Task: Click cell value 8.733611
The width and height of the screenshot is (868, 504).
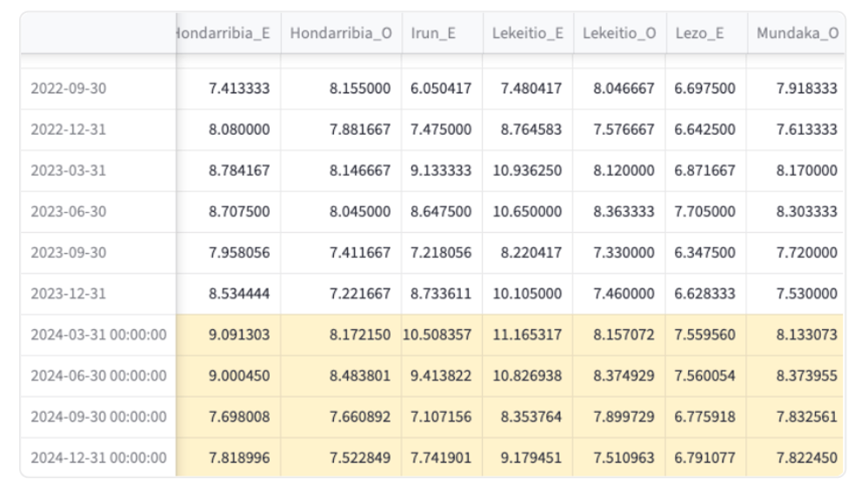Action: click(441, 293)
